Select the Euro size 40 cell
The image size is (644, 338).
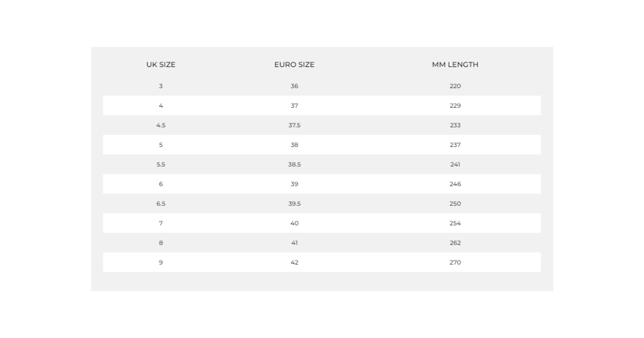[x=294, y=223]
